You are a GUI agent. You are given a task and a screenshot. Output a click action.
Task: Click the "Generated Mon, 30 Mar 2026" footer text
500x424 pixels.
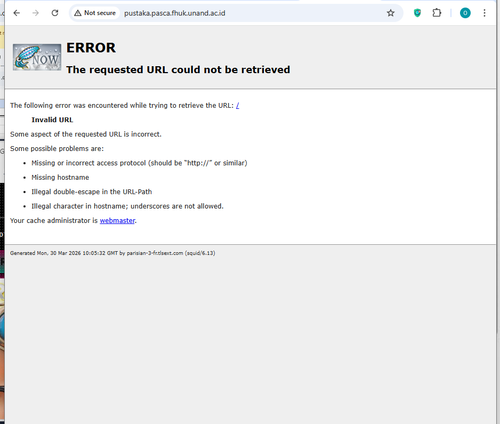112,253
